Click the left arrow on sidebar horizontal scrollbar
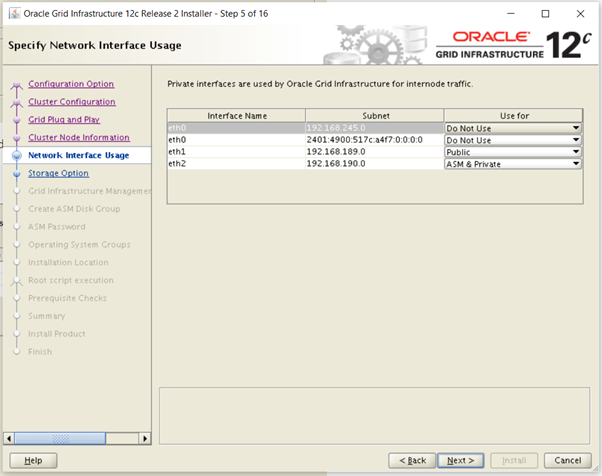602x476 pixels. [10, 438]
